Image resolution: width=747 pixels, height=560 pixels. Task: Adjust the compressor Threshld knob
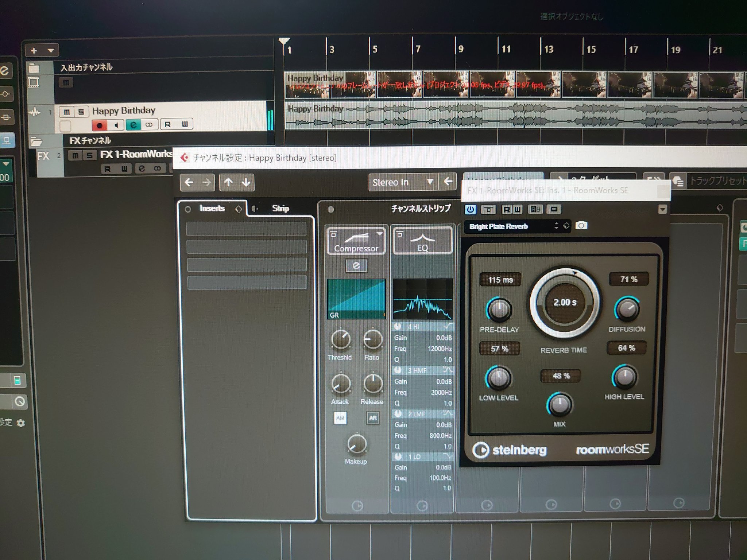coord(341,339)
